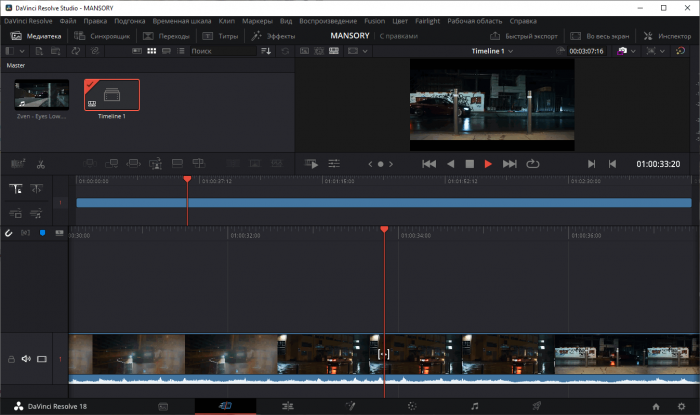Open Safe Area overlay dropdown arrow

pyautogui.click(x=662, y=51)
